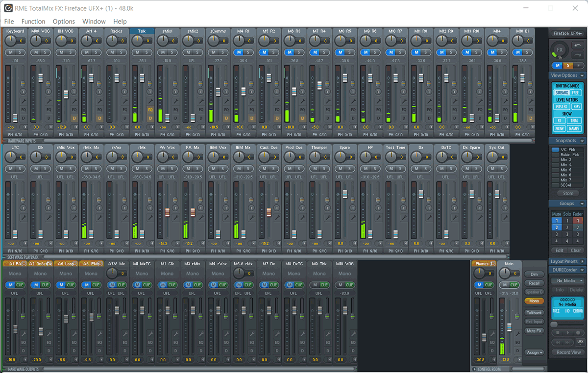This screenshot has width=588, height=373.
Task: Click the BH VOG channel fader handle
Action: tap(66, 95)
